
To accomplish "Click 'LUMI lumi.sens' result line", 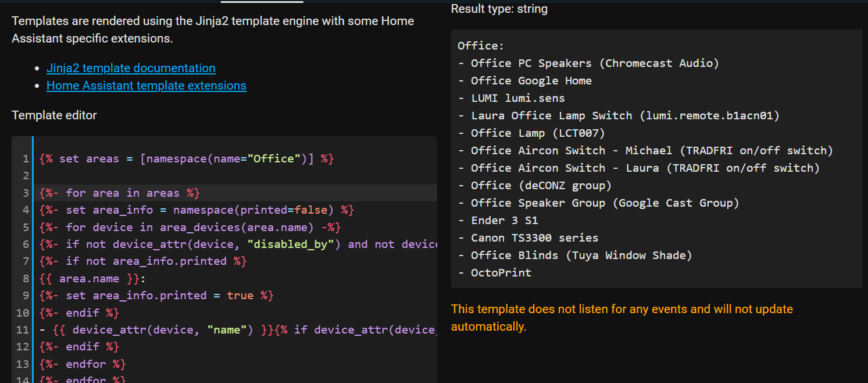I will (x=511, y=98).
